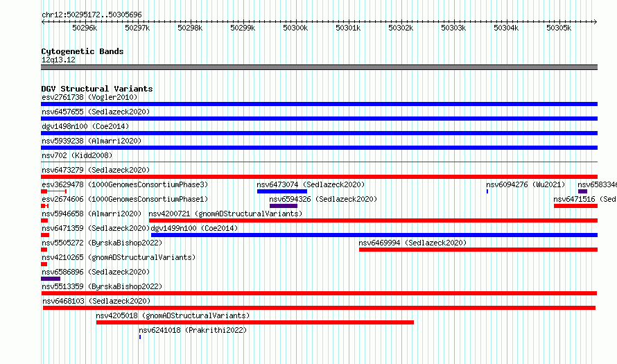Click the 'nsv4205018 (gnomADStructuralVariants)' label

173,315
